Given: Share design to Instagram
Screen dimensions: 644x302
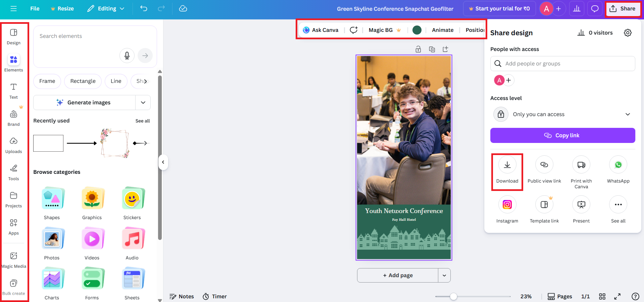Looking at the screenshot, I should (507, 209).
